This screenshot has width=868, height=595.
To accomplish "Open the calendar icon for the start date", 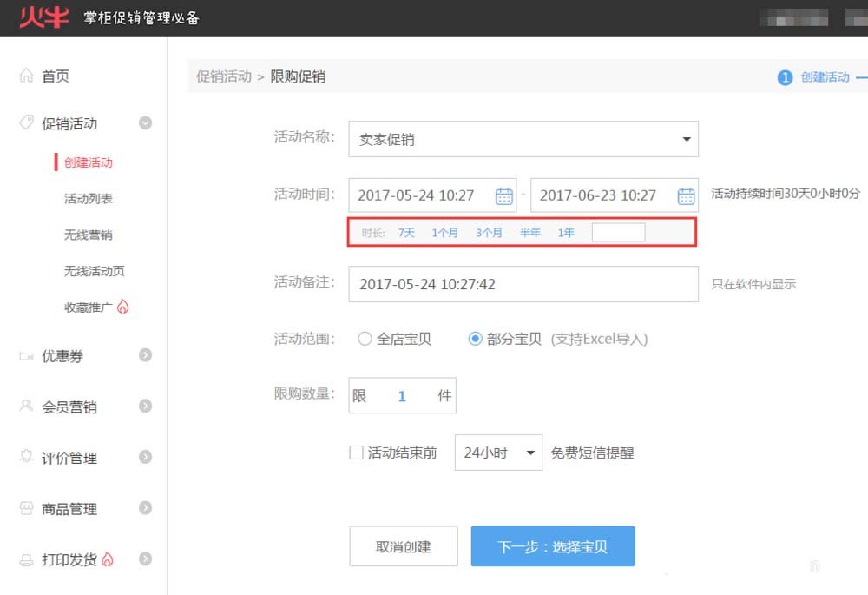I will [504, 195].
